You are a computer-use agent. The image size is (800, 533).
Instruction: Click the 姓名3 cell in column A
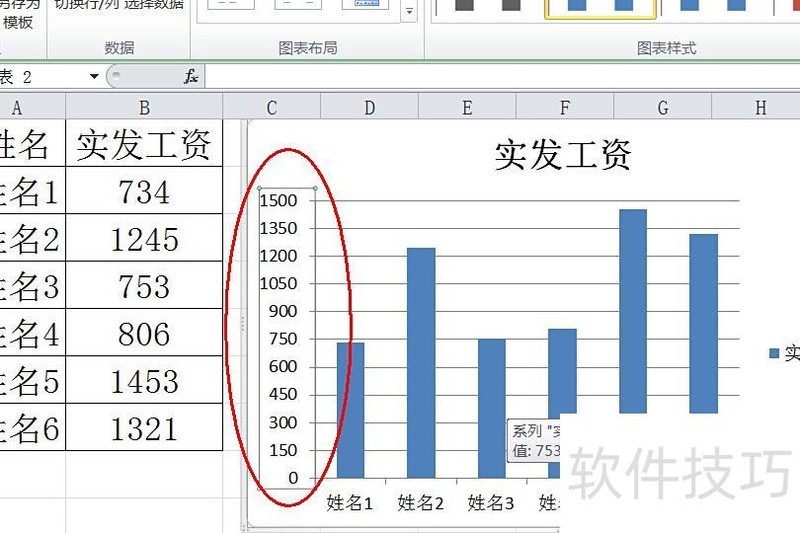pos(33,285)
